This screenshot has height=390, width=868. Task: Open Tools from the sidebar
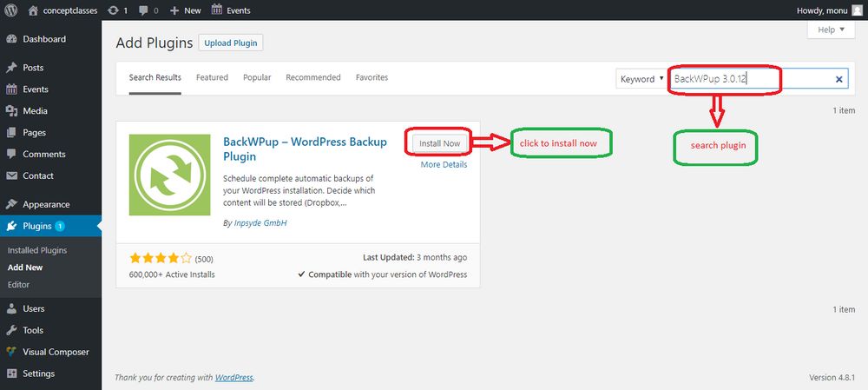click(33, 330)
